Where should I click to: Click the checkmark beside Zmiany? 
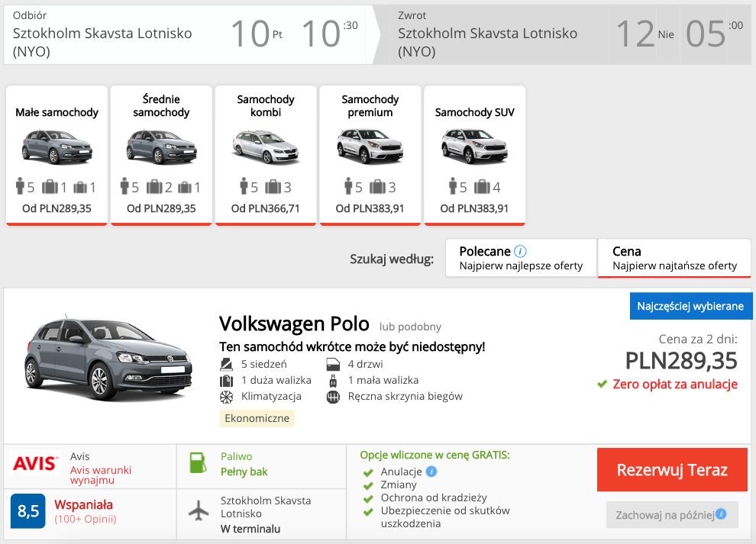pos(368,485)
